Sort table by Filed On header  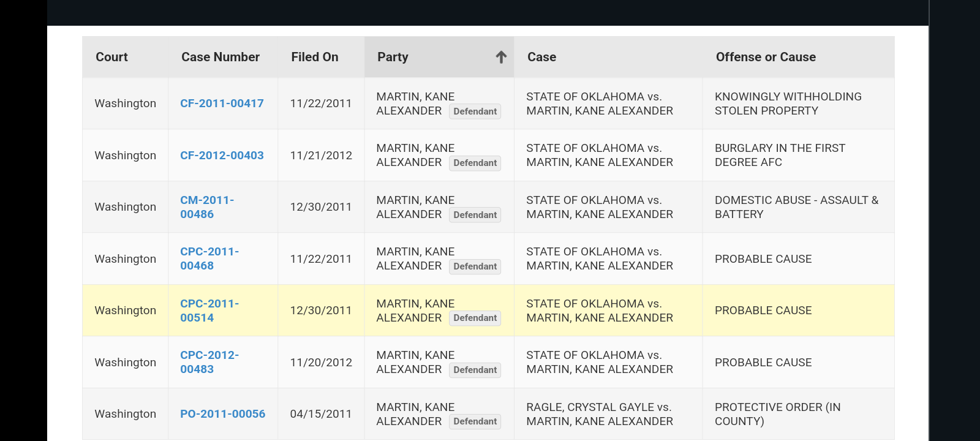(315, 57)
